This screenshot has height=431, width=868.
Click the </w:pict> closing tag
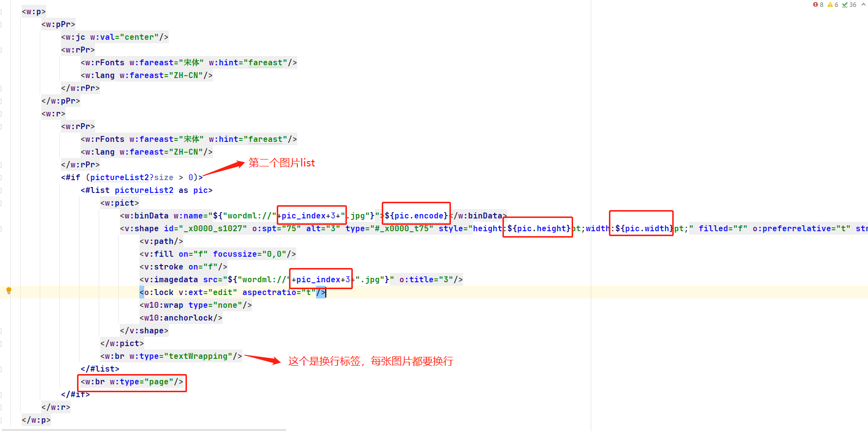122,343
